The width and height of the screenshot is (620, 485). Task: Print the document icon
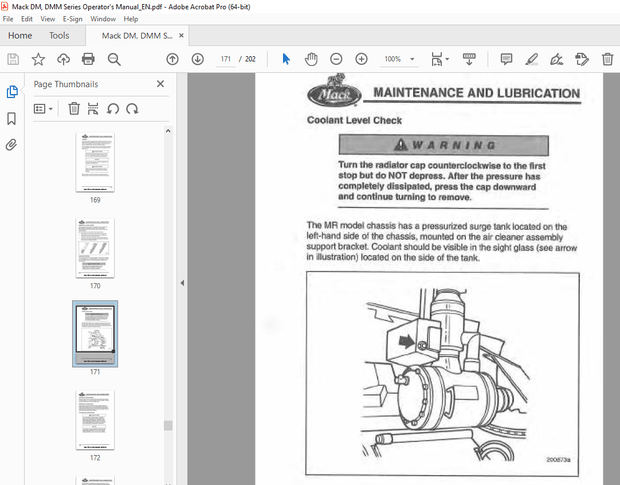[x=88, y=59]
